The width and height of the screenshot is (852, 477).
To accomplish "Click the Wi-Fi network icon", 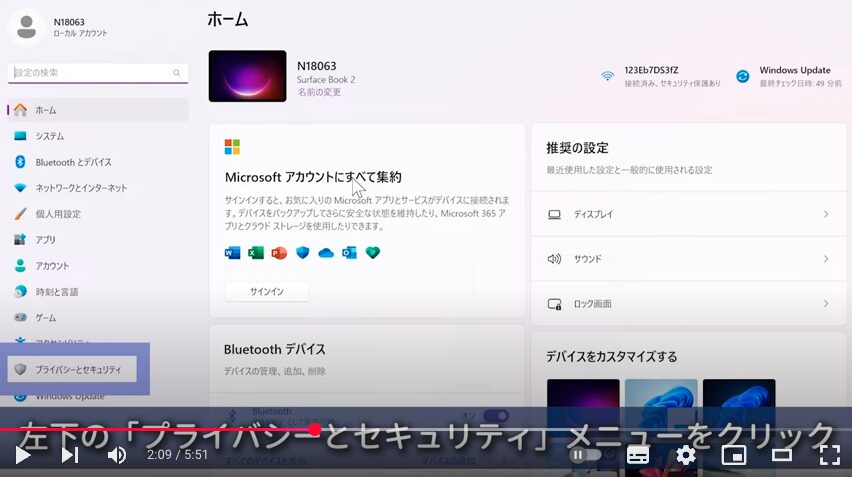I will [607, 76].
